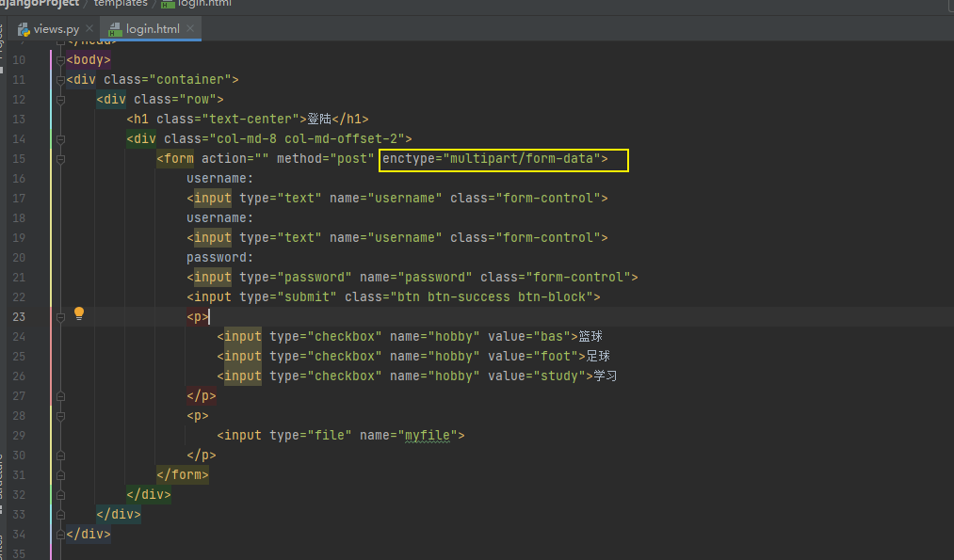Collapse the body tag fold on line 10

60,60
